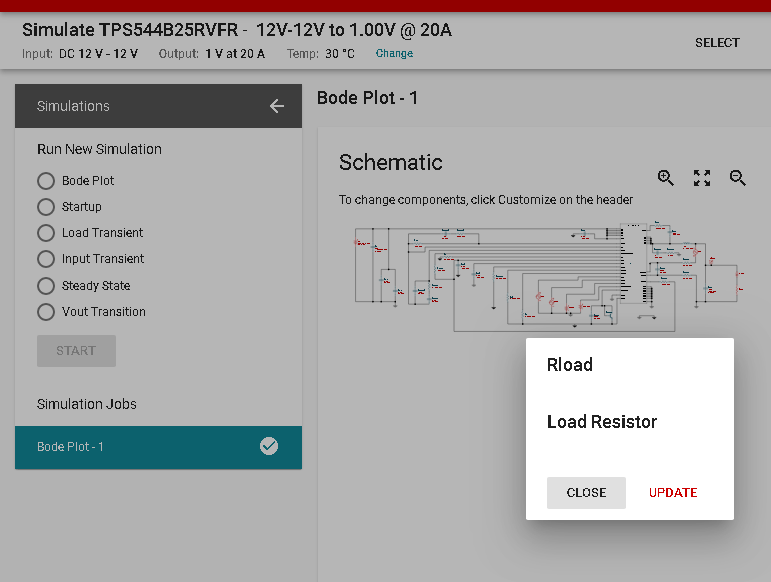771x582 pixels.
Task: Open the Change design inputs link
Action: pyautogui.click(x=394, y=53)
